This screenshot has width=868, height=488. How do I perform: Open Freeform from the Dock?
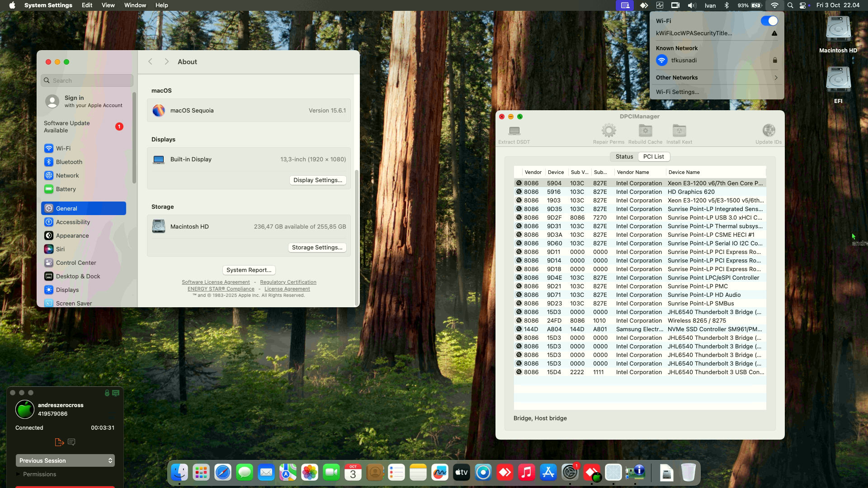click(440, 473)
